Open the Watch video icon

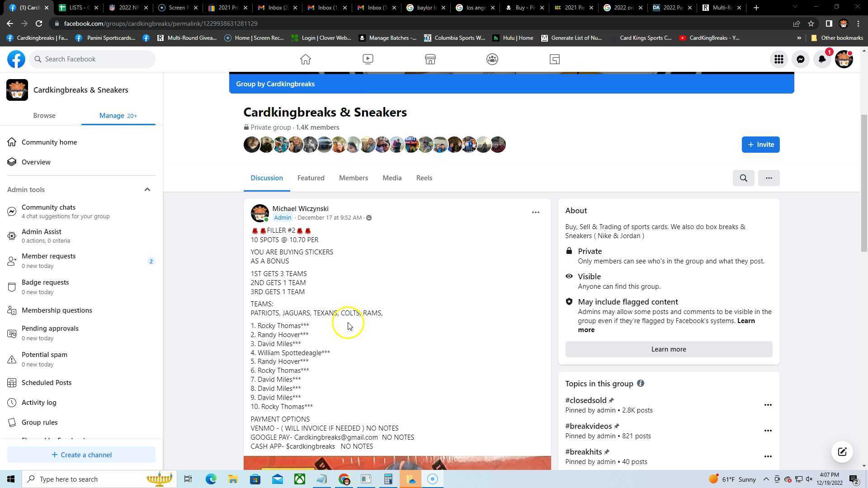click(x=368, y=59)
